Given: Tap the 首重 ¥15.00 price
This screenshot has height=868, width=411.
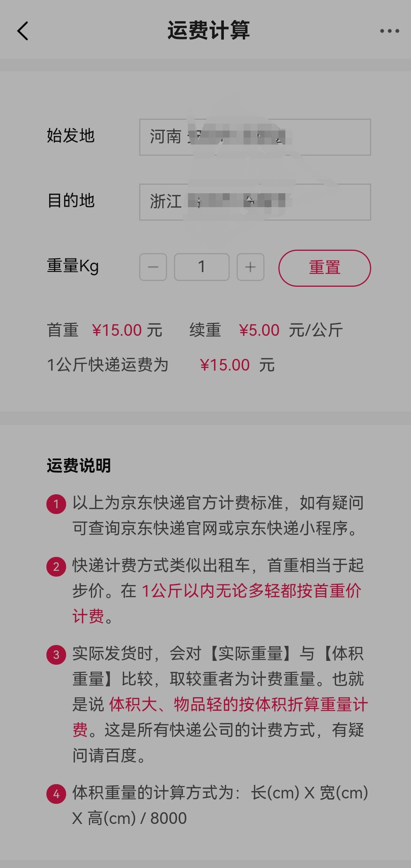Looking at the screenshot, I should click(117, 330).
